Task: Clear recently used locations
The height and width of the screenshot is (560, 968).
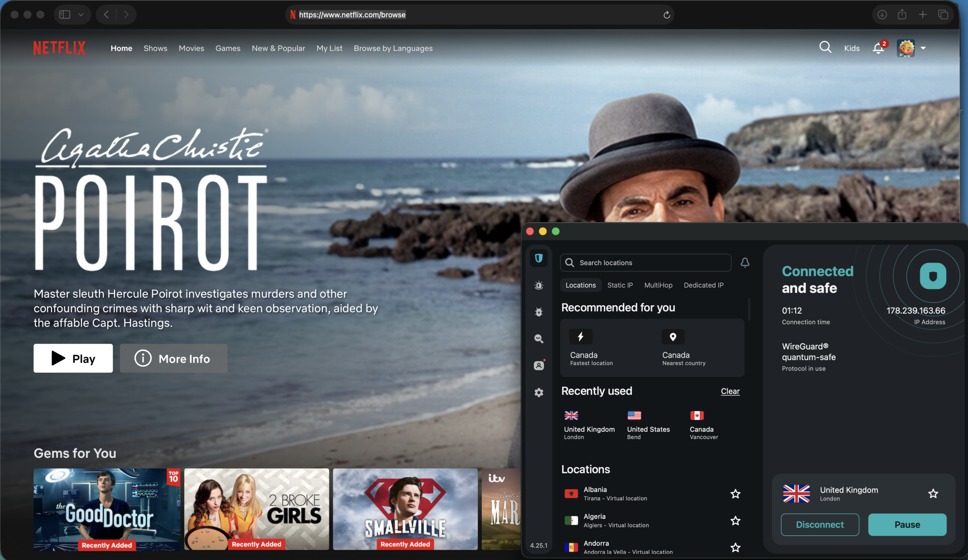Action: (x=730, y=391)
